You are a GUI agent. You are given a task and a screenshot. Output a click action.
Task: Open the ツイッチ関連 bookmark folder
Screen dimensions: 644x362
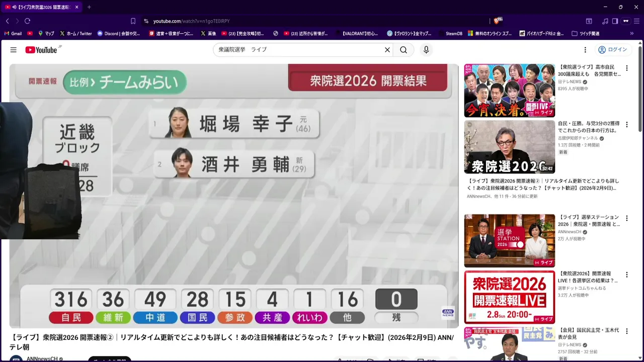coord(586,34)
